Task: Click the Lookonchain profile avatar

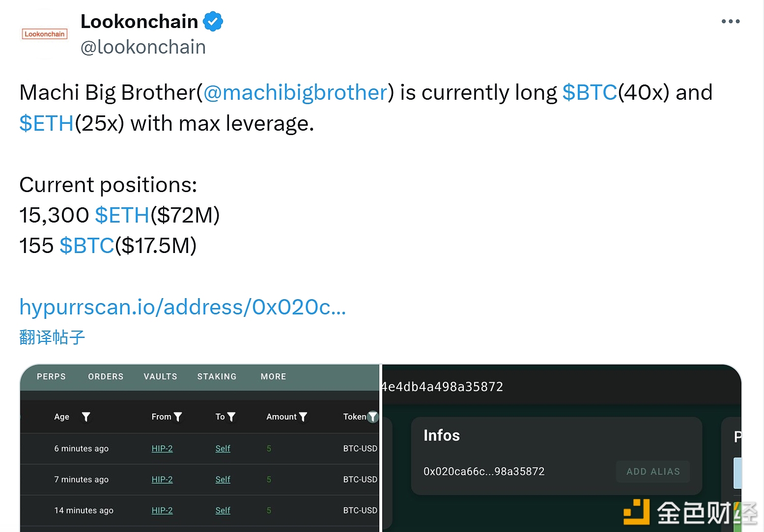Action: pos(44,34)
